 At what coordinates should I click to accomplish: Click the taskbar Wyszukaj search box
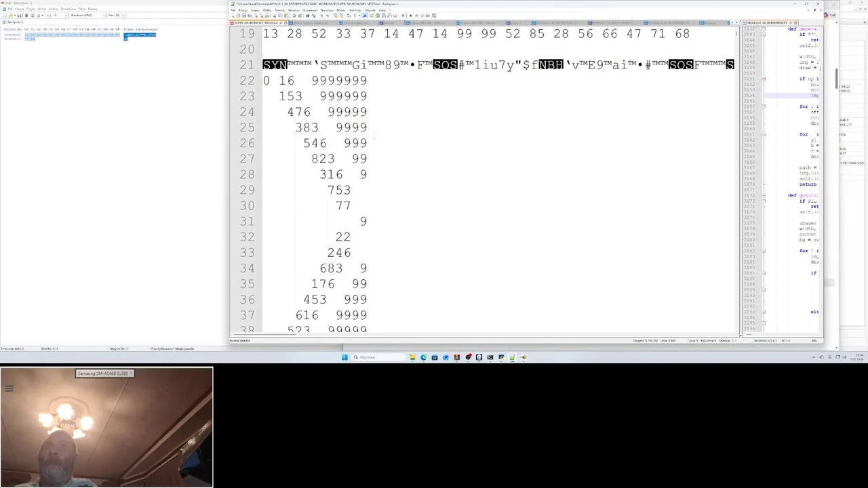tap(377, 357)
